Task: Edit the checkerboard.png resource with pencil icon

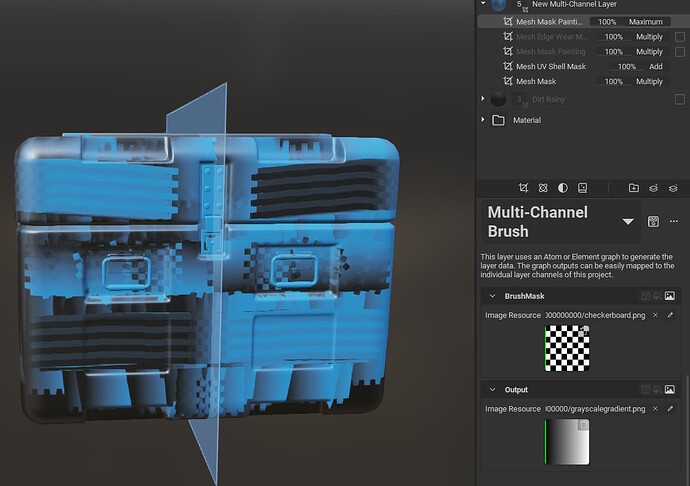Action: click(671, 315)
